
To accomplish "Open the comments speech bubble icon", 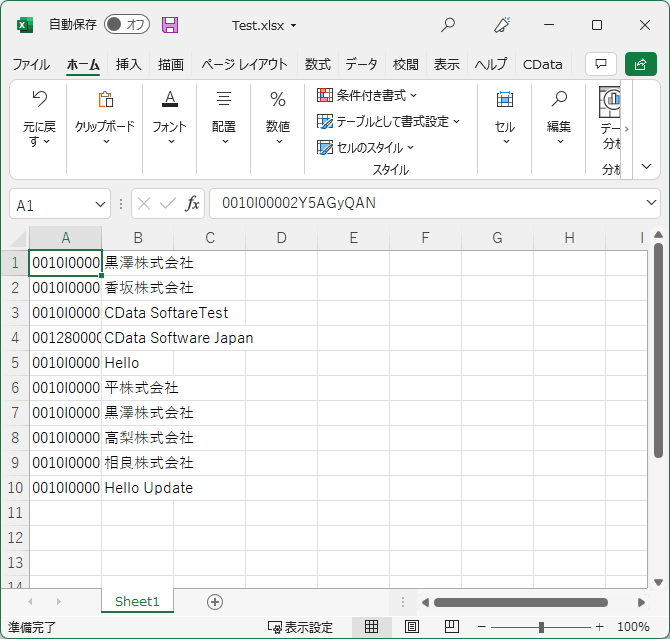I will point(601,64).
